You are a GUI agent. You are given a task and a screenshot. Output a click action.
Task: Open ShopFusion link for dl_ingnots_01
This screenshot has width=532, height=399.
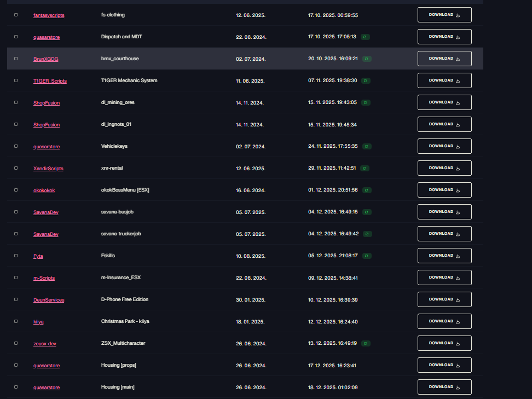[47, 125]
